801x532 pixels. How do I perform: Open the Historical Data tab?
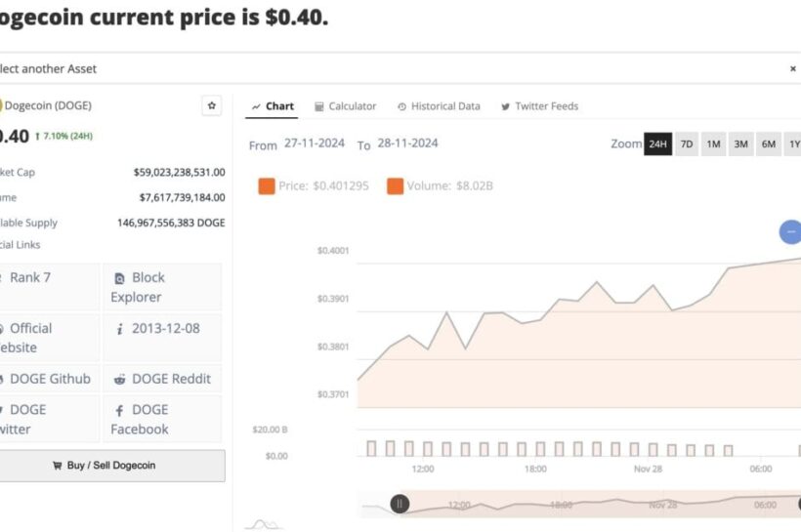tap(439, 106)
